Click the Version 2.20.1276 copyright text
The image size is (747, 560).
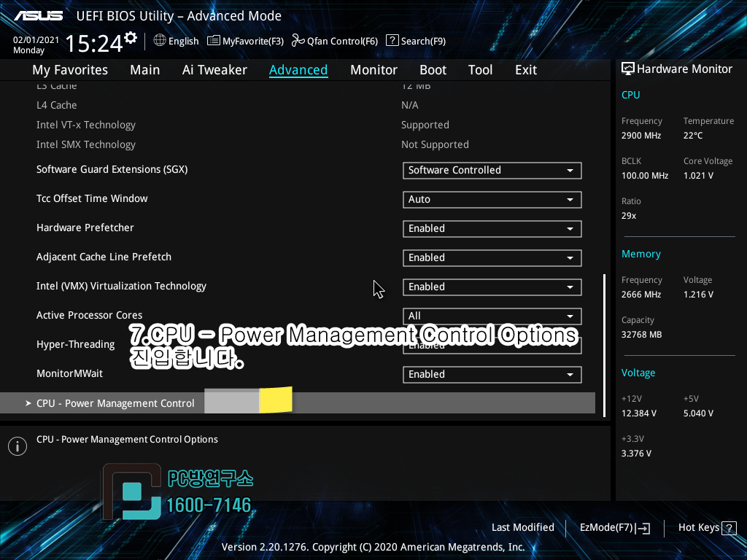tap(373, 547)
